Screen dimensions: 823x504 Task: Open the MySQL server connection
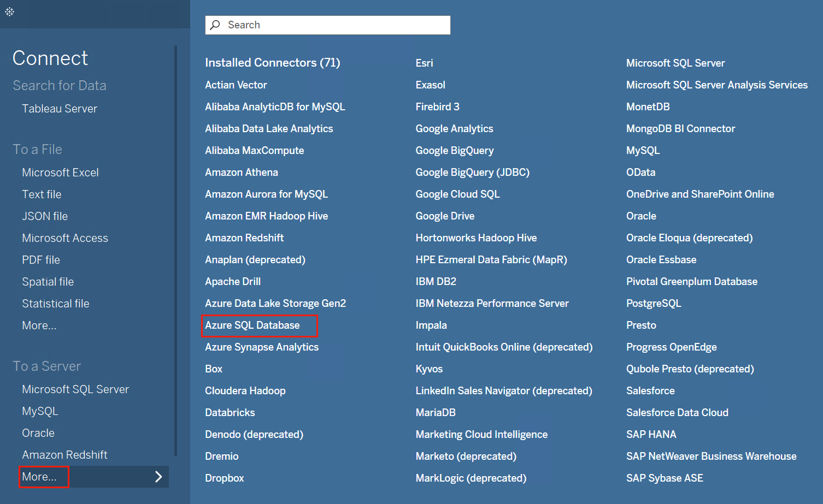tap(40, 411)
